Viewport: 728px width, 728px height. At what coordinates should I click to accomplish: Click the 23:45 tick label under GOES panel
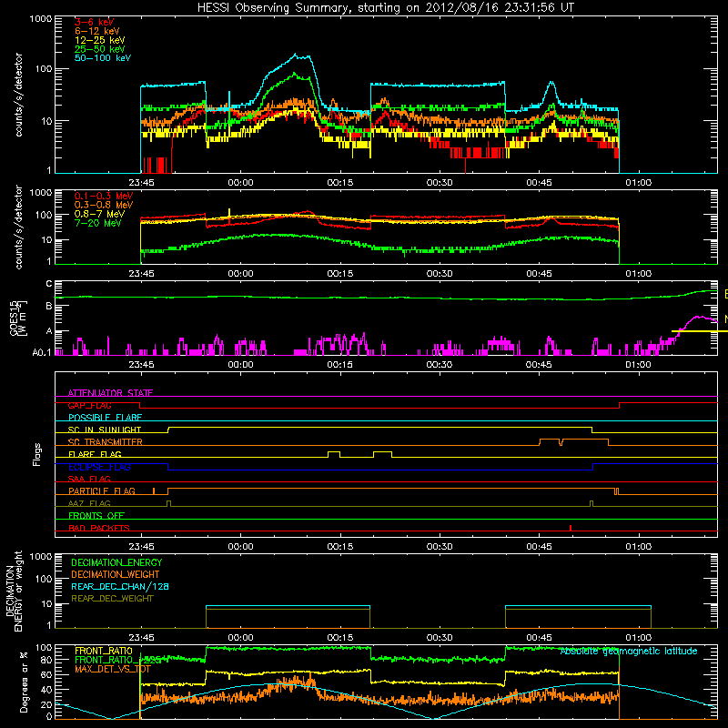pyautogui.click(x=141, y=365)
